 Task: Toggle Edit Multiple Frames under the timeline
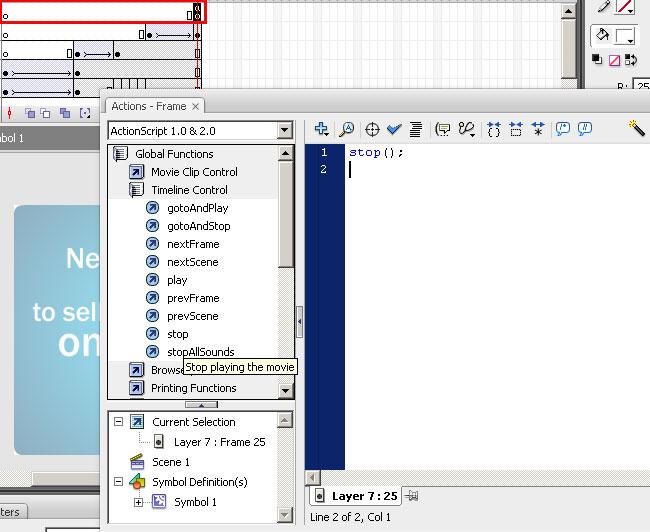(x=65, y=113)
